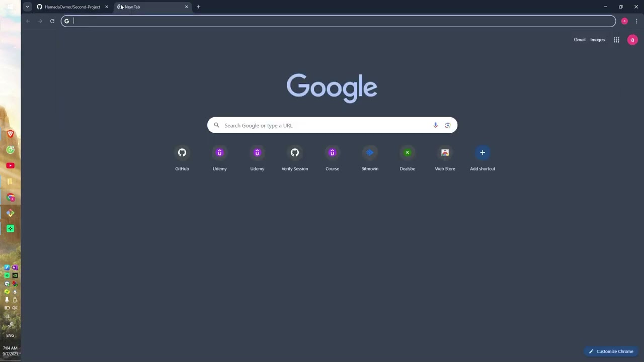
Task: Open the Google apps grid
Action: [616, 40]
